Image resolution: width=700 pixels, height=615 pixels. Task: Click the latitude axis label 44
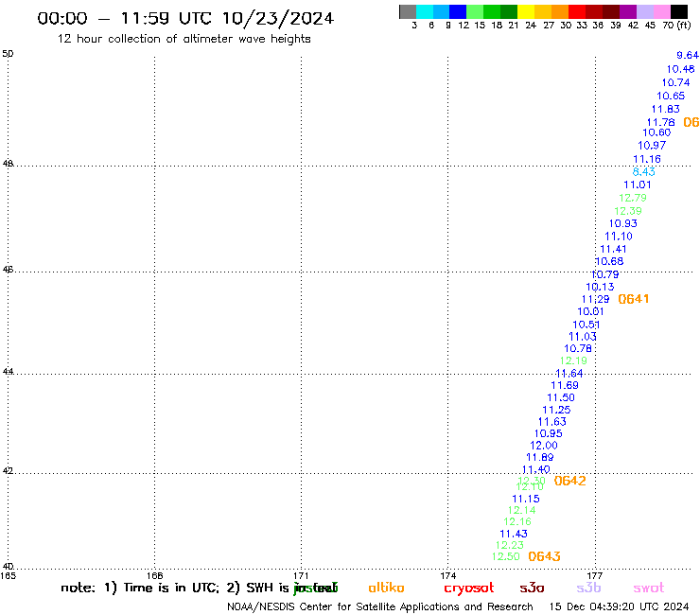point(8,372)
